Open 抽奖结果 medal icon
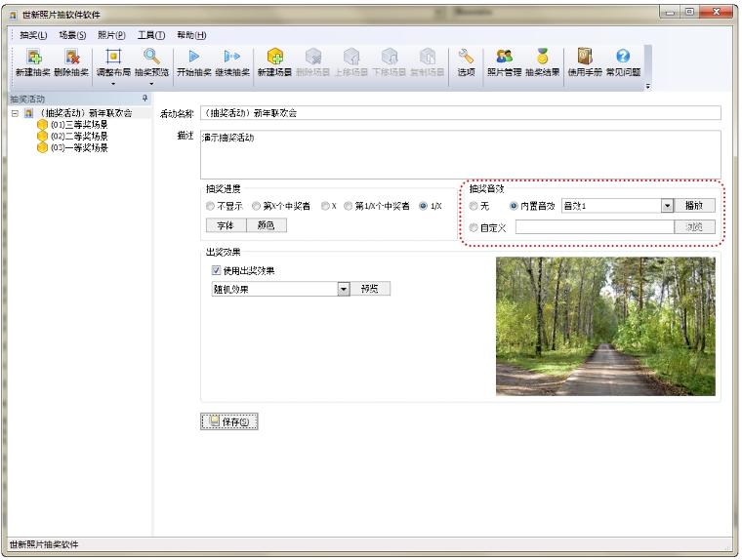The width and height of the screenshot is (742, 560). (x=542, y=58)
